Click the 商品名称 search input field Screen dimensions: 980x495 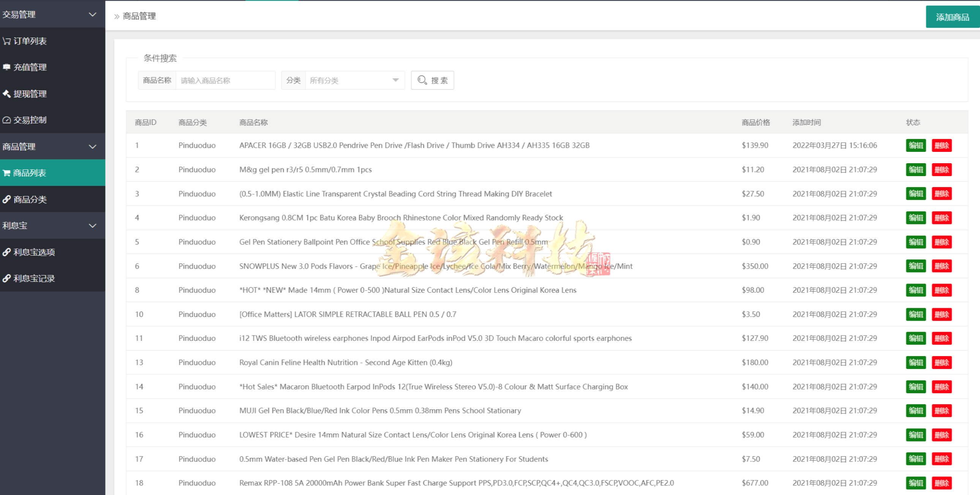pyautogui.click(x=225, y=80)
